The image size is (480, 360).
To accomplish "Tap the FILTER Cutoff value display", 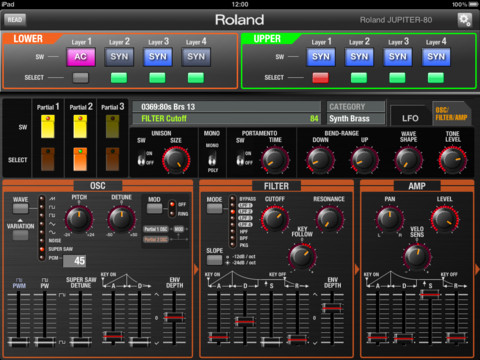I will [227, 119].
